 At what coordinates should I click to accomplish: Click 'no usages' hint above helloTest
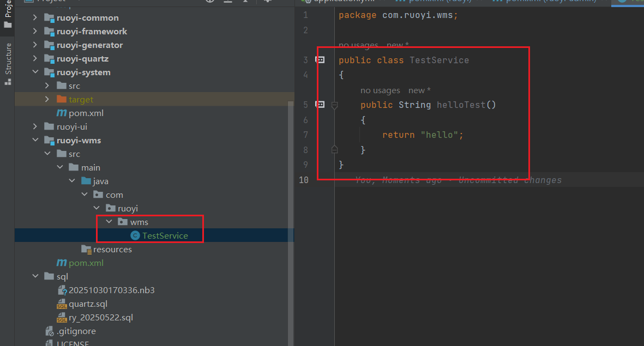coord(380,90)
